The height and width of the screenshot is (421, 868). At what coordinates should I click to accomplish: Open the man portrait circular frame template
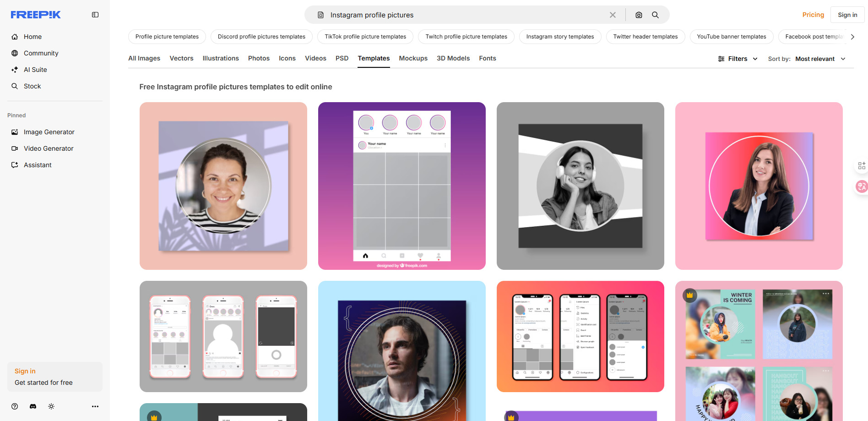[402, 351]
